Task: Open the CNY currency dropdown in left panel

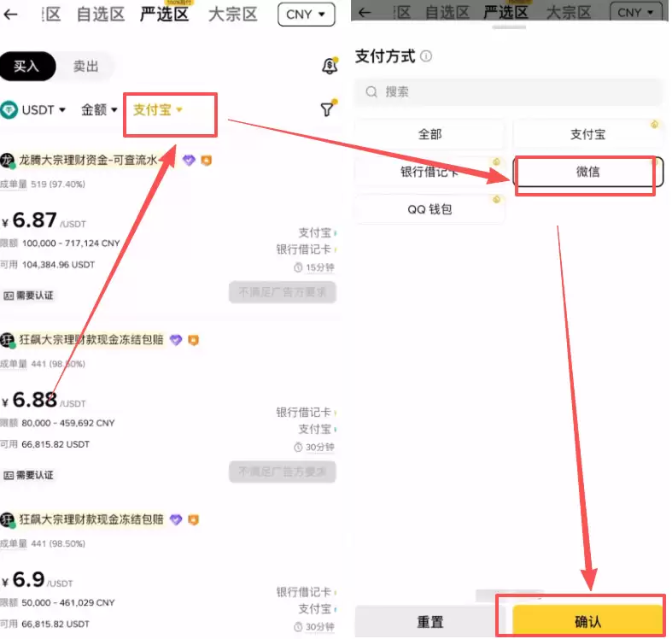Action: (x=306, y=15)
